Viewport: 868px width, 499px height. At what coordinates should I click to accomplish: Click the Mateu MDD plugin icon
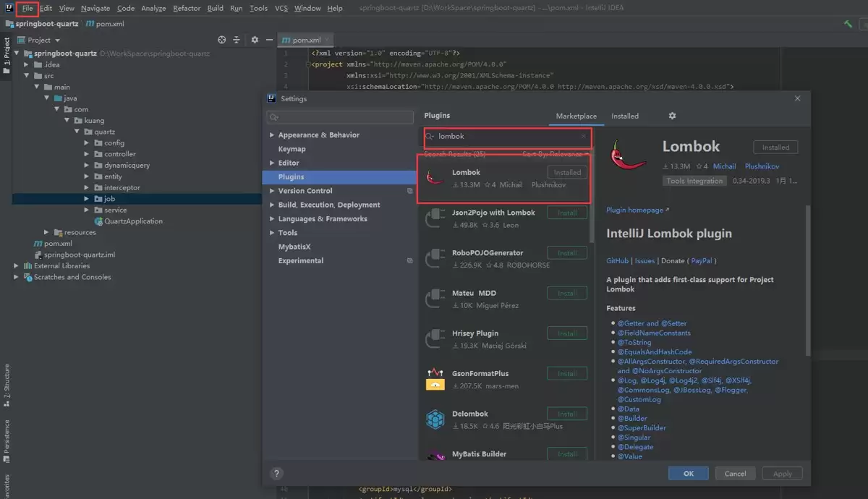point(435,299)
